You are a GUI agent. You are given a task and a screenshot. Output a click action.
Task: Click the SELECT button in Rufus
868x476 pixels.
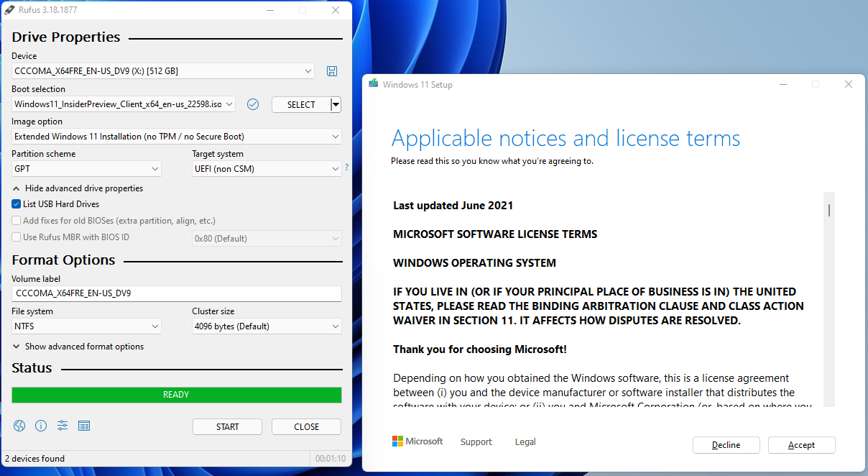pos(301,104)
